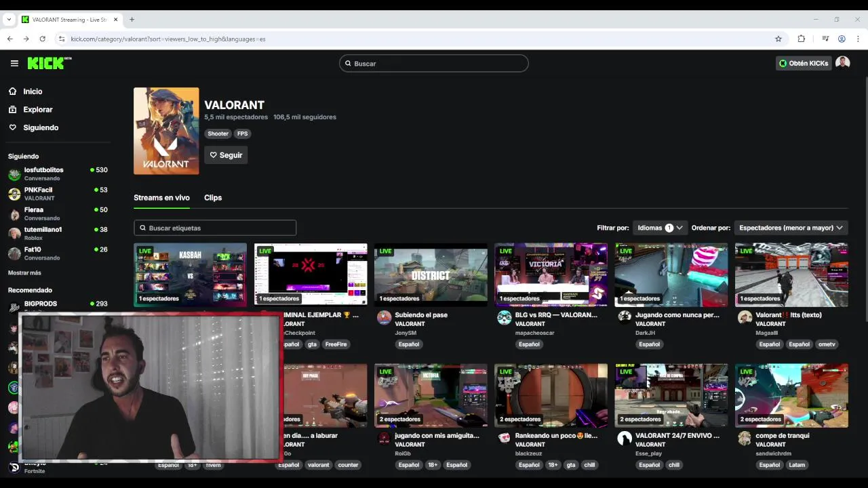The width and height of the screenshot is (868, 488).
Task: Switch to Clips tab
Action: click(x=213, y=197)
